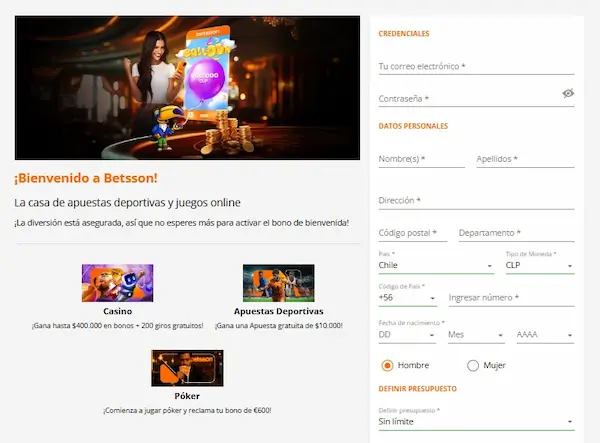This screenshot has height=443, width=600.
Task: Click 'La casa de apuestas deportivas' subtitle
Action: [127, 203]
